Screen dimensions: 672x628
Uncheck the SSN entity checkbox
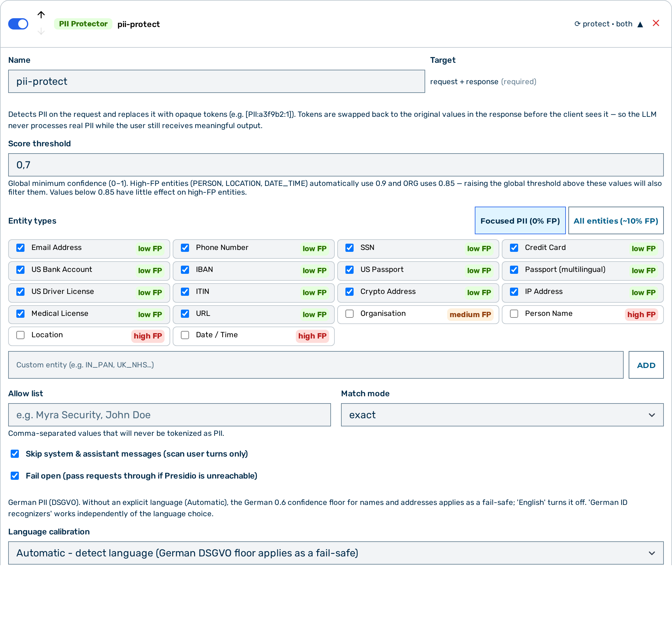tap(350, 248)
